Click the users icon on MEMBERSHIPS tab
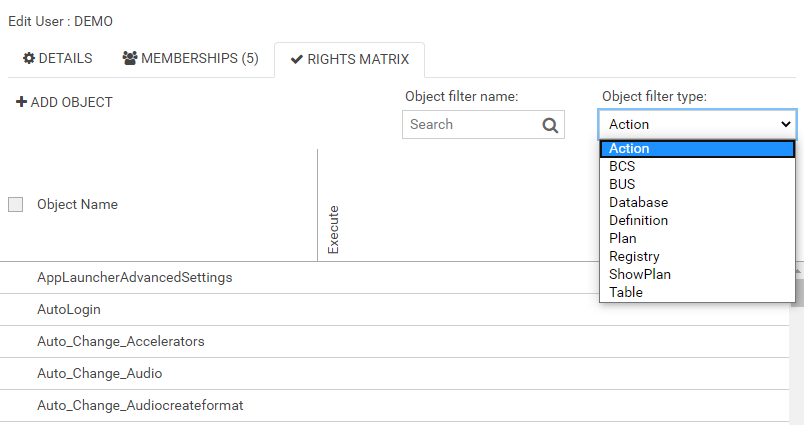Viewport: 804px width, 425px height. coord(130,59)
